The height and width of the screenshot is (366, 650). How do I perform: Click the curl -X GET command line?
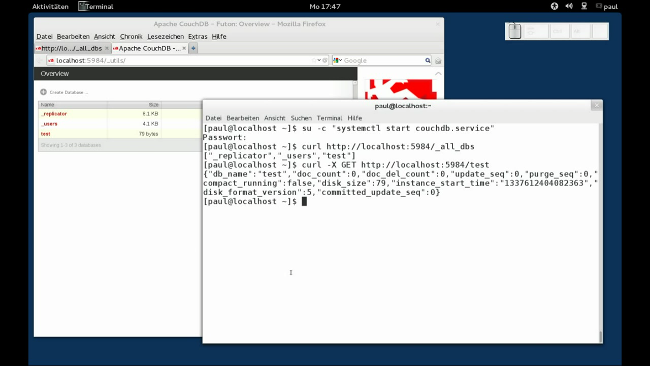coord(346,165)
